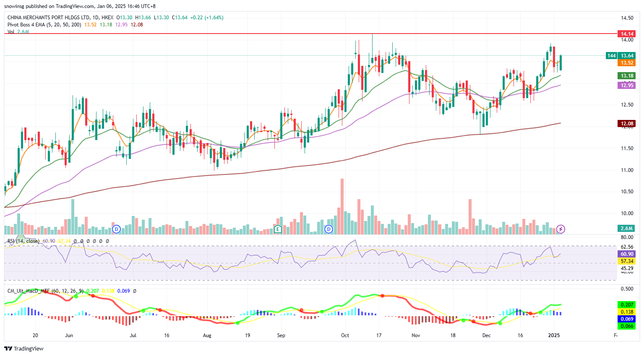Viewport: 644px width, 356px height.
Task: Click the purple 60.90 RSI axis label
Action: [627, 254]
